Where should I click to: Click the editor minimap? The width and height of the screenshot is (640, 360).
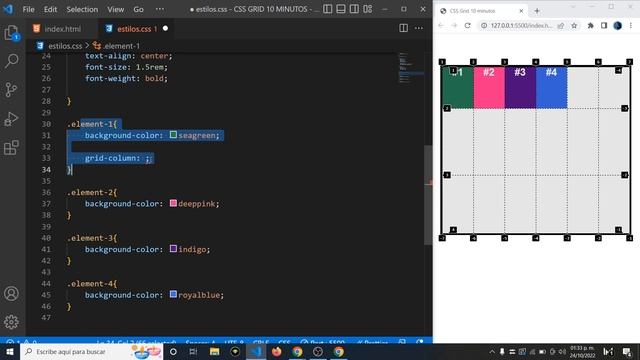tap(411, 68)
